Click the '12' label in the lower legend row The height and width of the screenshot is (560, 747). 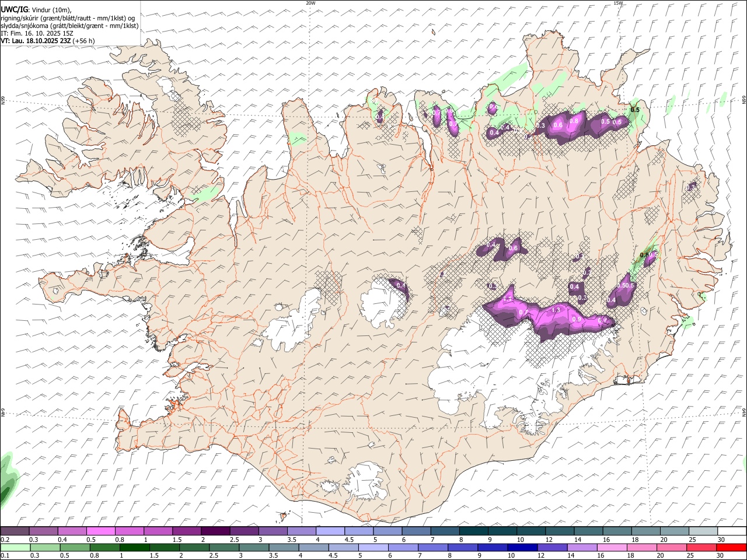(x=542, y=556)
